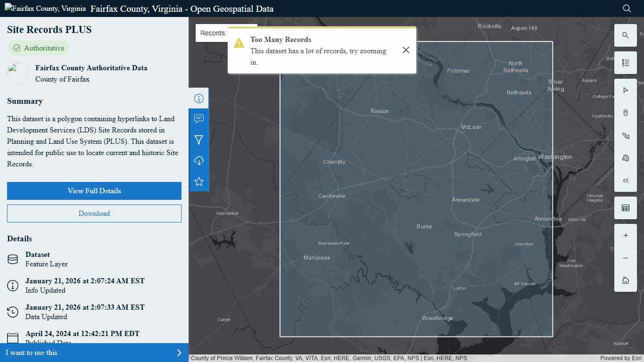Click the Zoom Out minus control
This screenshot has height=362, width=644.
point(626,258)
